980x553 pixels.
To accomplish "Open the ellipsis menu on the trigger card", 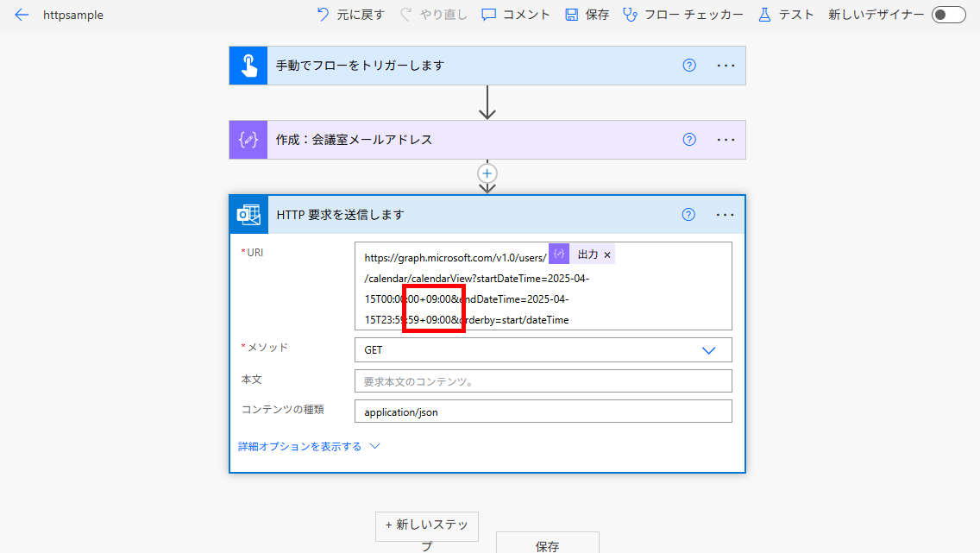I will [x=726, y=65].
